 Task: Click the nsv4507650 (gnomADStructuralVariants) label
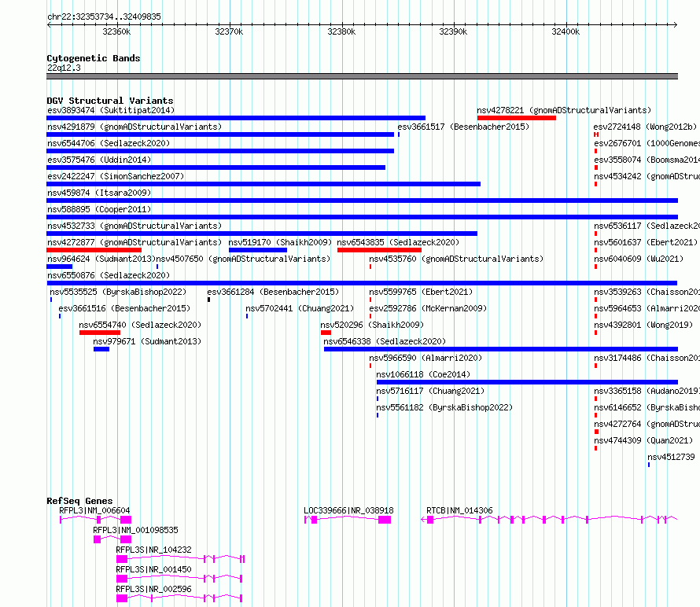pos(243,259)
